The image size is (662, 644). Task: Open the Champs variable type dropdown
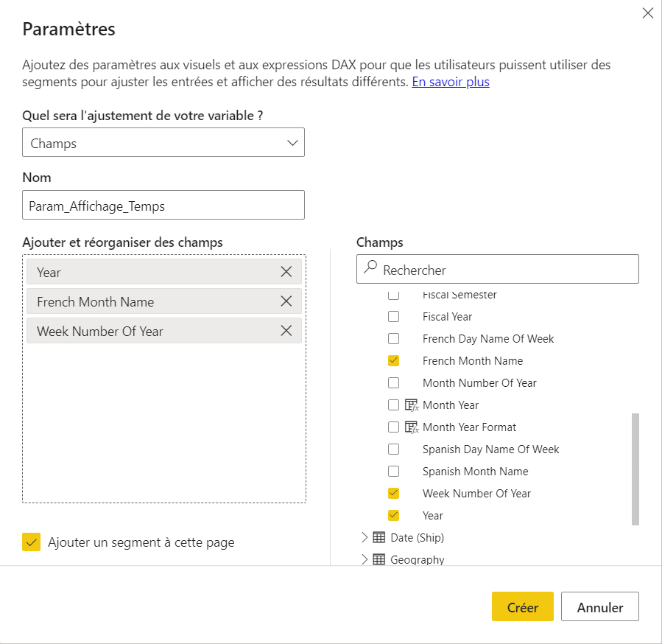pyautogui.click(x=163, y=142)
